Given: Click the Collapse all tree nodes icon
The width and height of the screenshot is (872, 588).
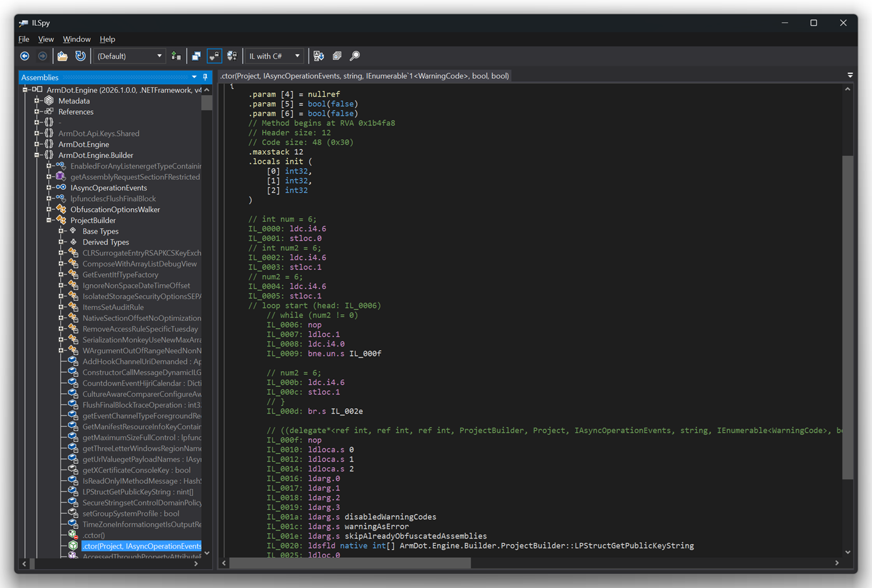Looking at the screenshot, I should [x=337, y=56].
